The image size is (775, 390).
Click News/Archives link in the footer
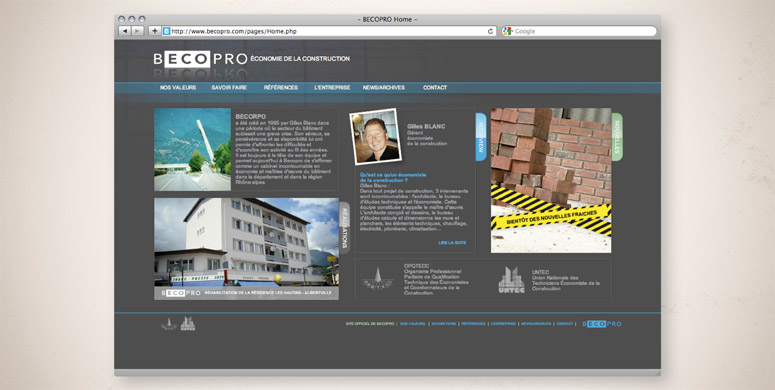[x=536, y=324]
